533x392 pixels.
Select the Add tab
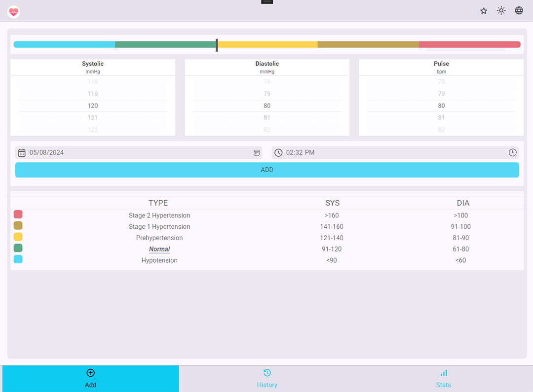coord(90,379)
